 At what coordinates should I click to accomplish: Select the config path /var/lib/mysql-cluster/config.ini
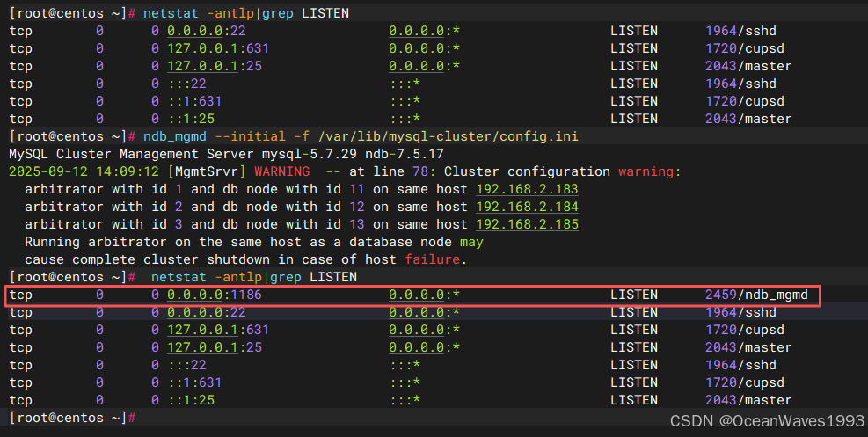(448, 136)
